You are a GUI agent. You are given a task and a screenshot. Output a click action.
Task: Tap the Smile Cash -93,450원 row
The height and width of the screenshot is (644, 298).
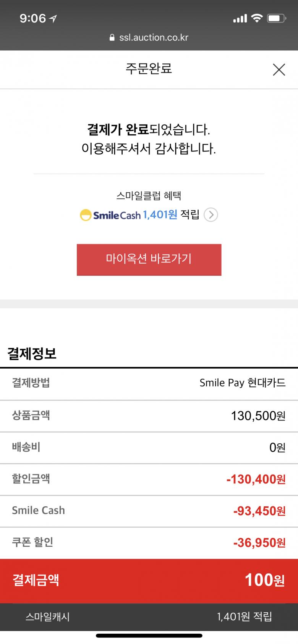click(x=149, y=511)
